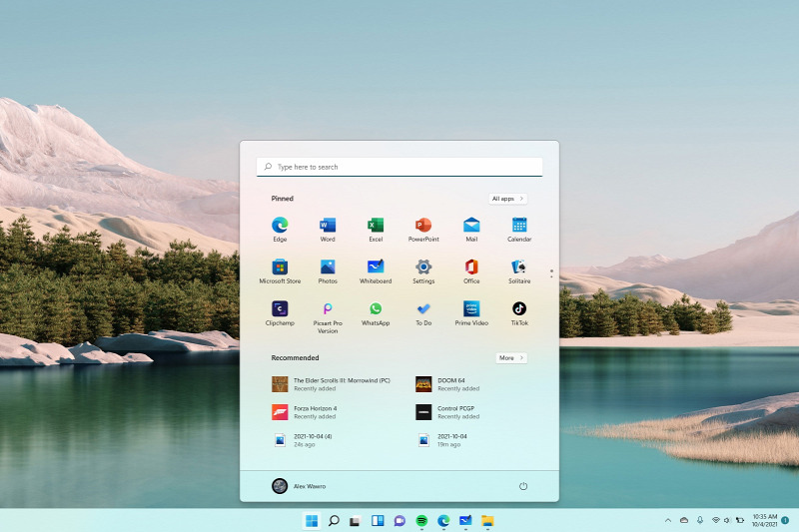Image resolution: width=799 pixels, height=532 pixels.
Task: Open the To Do app
Action: click(423, 309)
